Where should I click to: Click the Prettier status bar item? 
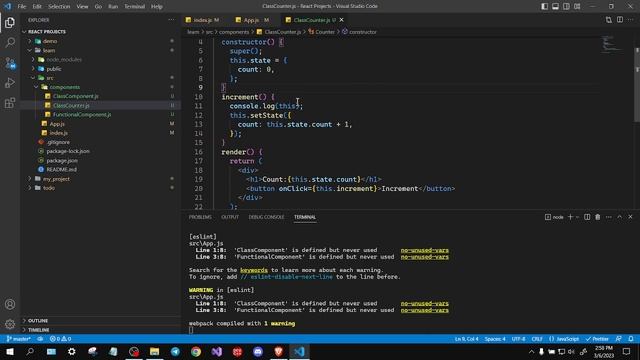point(597,339)
